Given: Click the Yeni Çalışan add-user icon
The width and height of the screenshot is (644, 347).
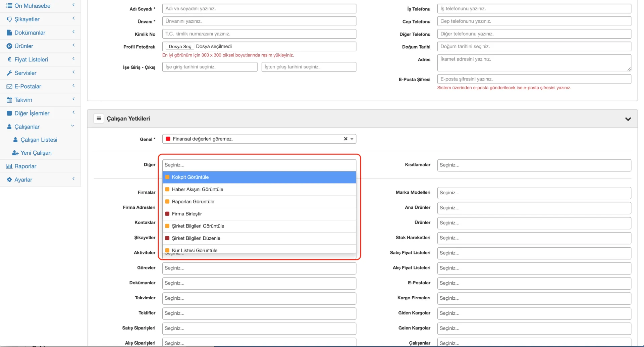Looking at the screenshot, I should tap(15, 153).
